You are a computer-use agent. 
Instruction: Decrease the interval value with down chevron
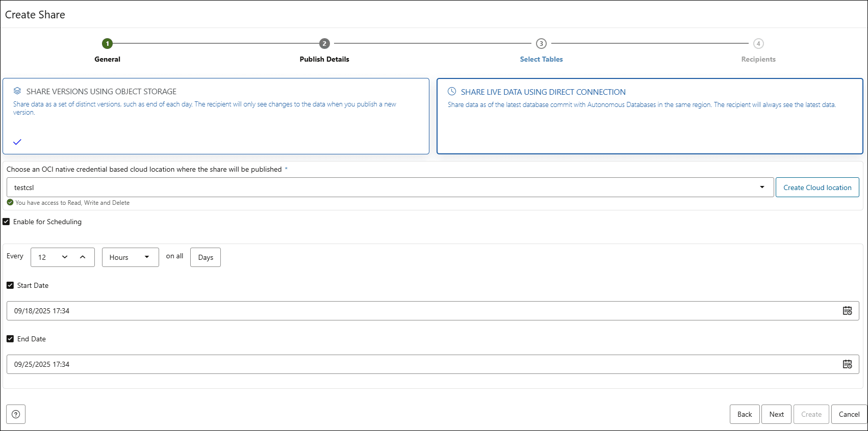65,257
